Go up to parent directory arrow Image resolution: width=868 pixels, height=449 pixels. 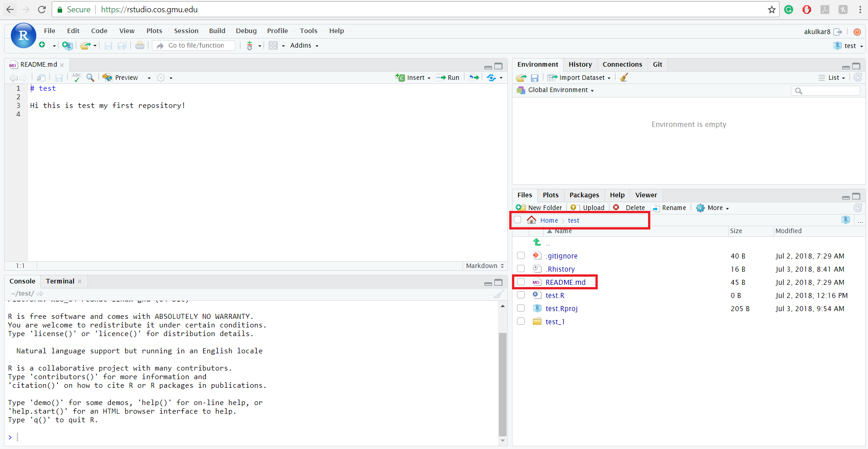point(537,242)
